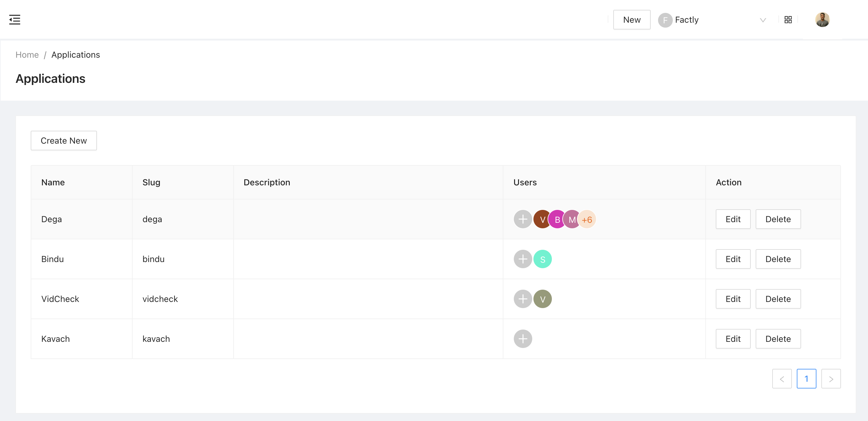
Task: Add a user to the Dega application
Action: pos(523,219)
